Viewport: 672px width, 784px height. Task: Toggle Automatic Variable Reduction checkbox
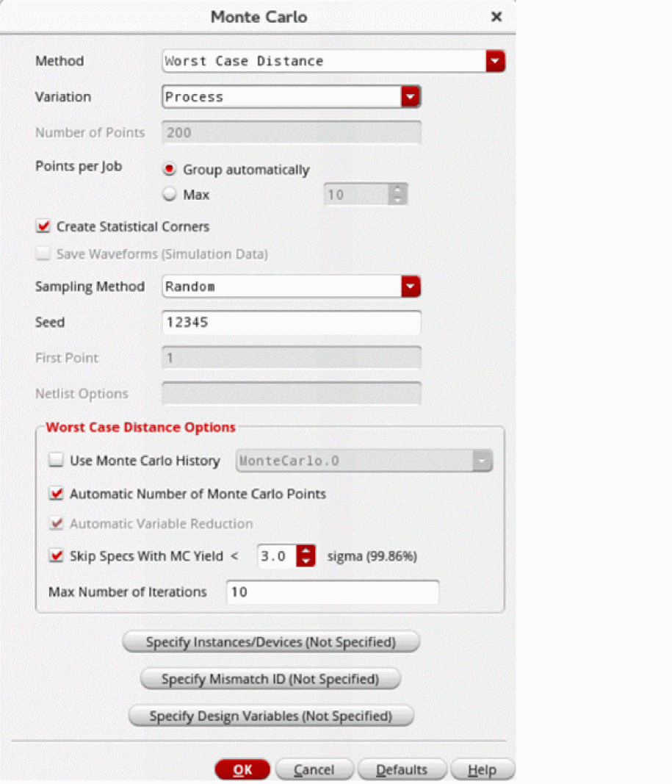click(57, 523)
